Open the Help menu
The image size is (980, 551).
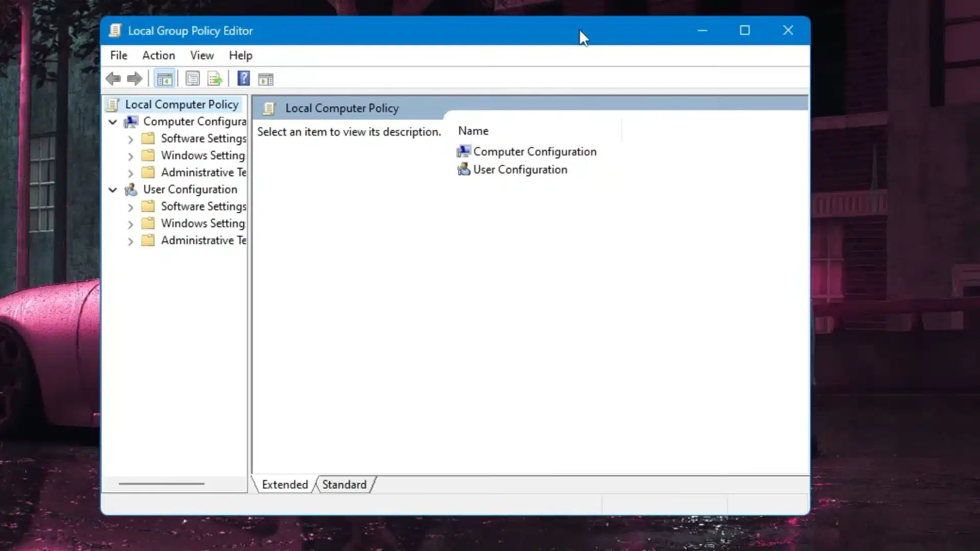point(240,55)
